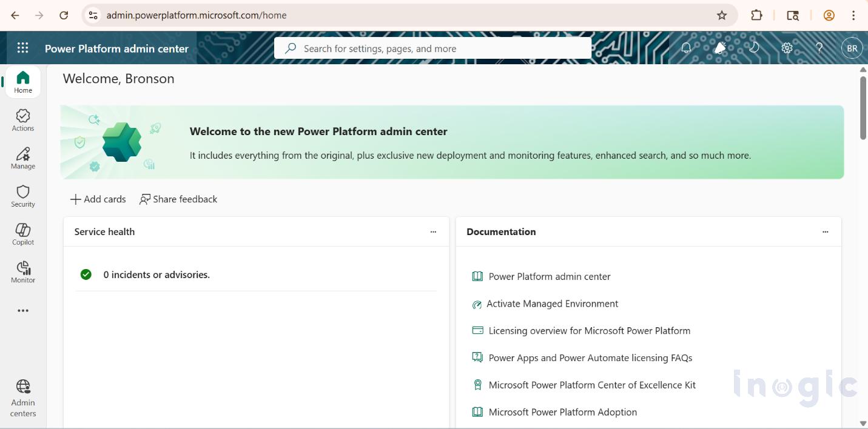The width and height of the screenshot is (868, 429).
Task: Open the browser profile icon
Action: point(829,15)
